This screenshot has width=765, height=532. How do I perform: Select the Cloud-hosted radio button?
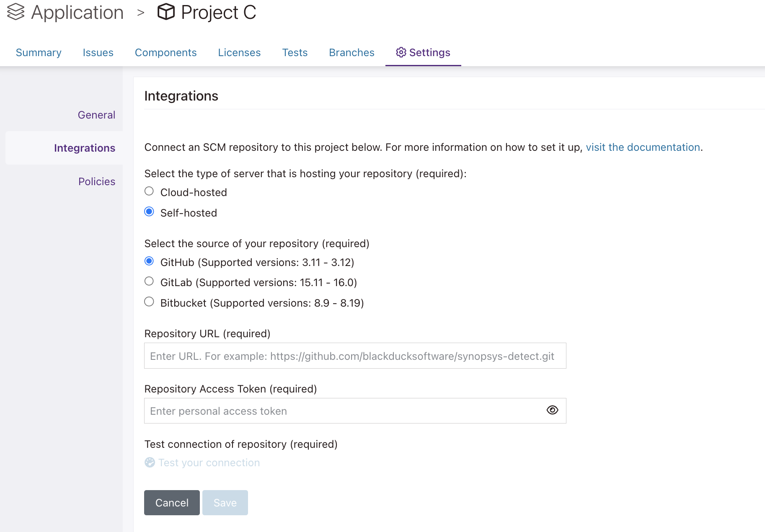click(x=149, y=191)
